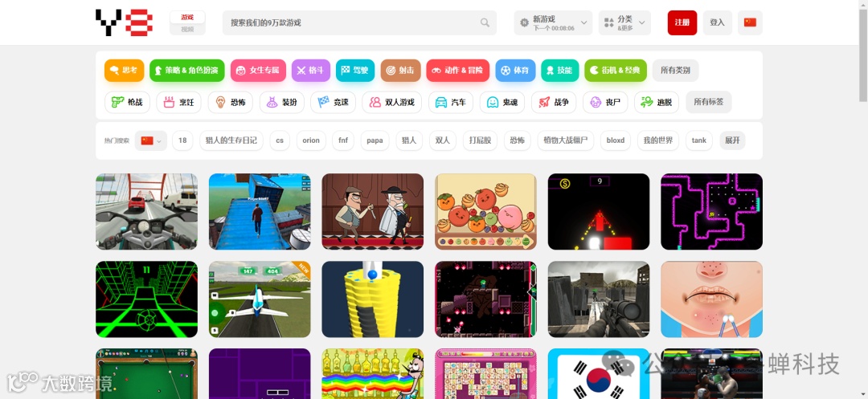Select the 双人游戏 two-player tag

click(x=392, y=102)
